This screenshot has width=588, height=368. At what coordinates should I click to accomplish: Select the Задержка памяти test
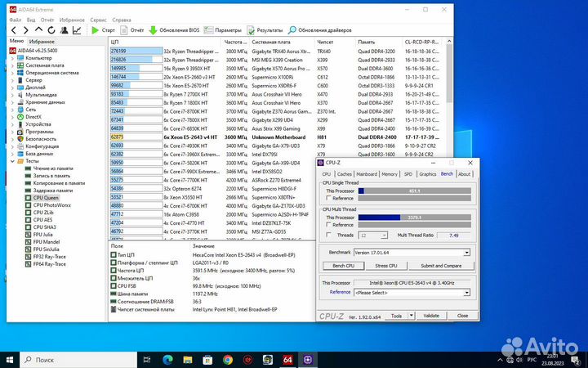click(x=53, y=191)
